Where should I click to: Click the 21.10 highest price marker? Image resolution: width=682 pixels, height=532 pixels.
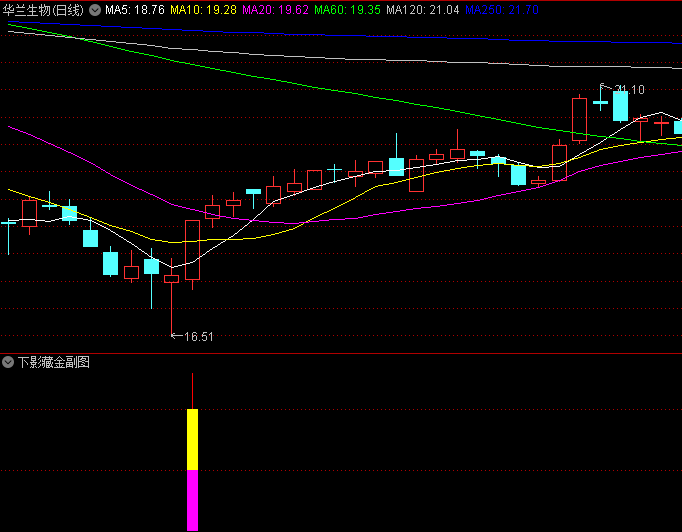click(x=629, y=90)
